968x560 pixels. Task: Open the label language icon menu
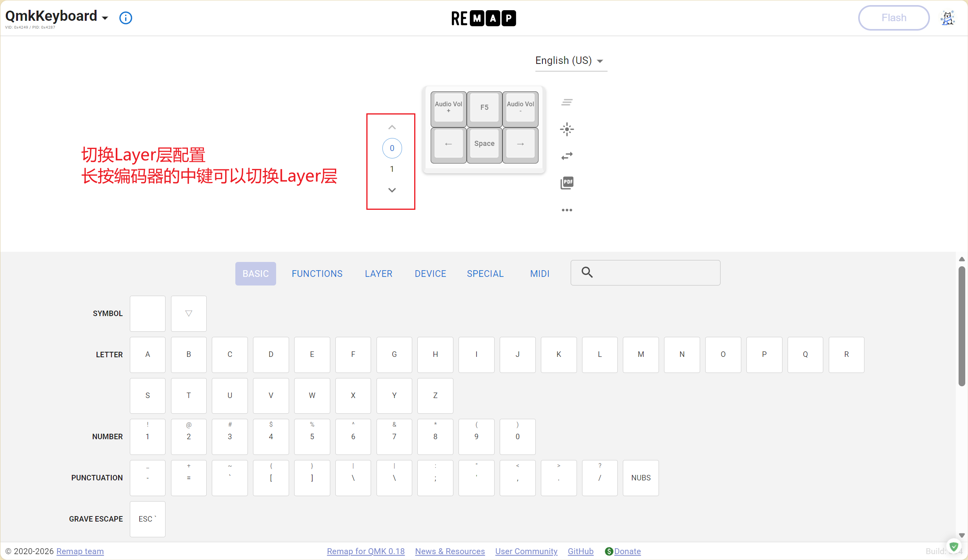click(x=567, y=102)
